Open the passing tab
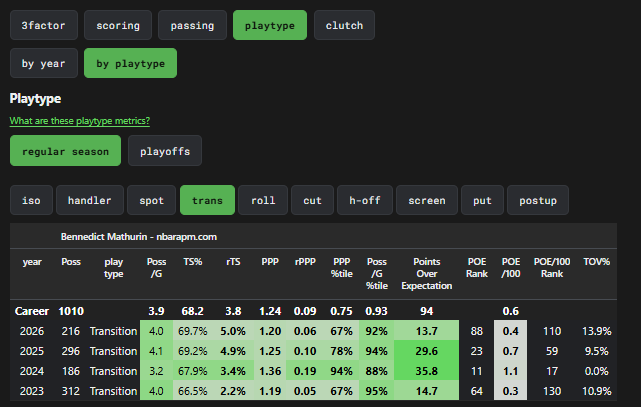The image size is (641, 407). (192, 25)
